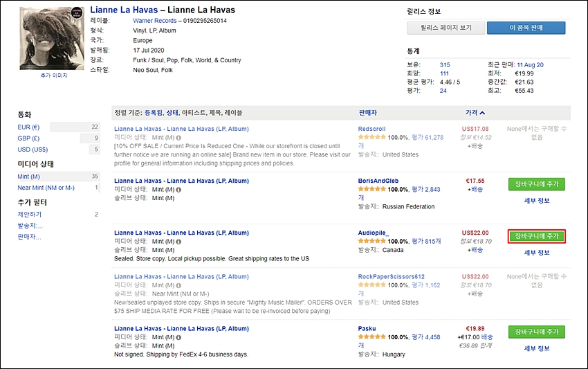Open seller RockPaperScissors612's profile
This screenshot has width=588, height=369.
pyautogui.click(x=391, y=277)
